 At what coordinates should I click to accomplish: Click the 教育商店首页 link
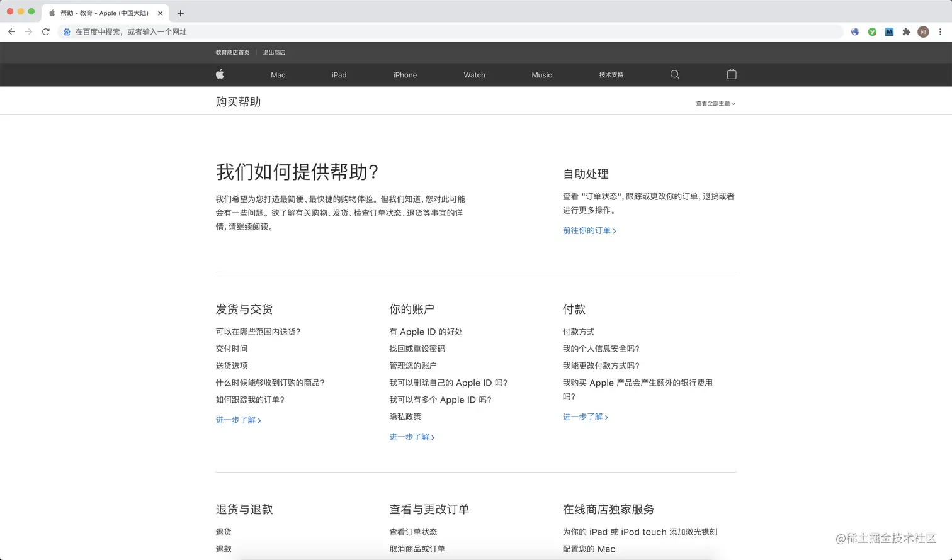coord(232,53)
